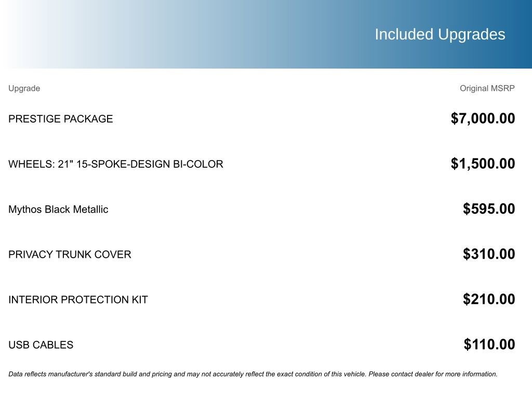Select the WHEELS 21" 15-SPOKE-DESIGN BI-COLOR entry
Viewport: 532px width, 399px height.
coord(115,164)
